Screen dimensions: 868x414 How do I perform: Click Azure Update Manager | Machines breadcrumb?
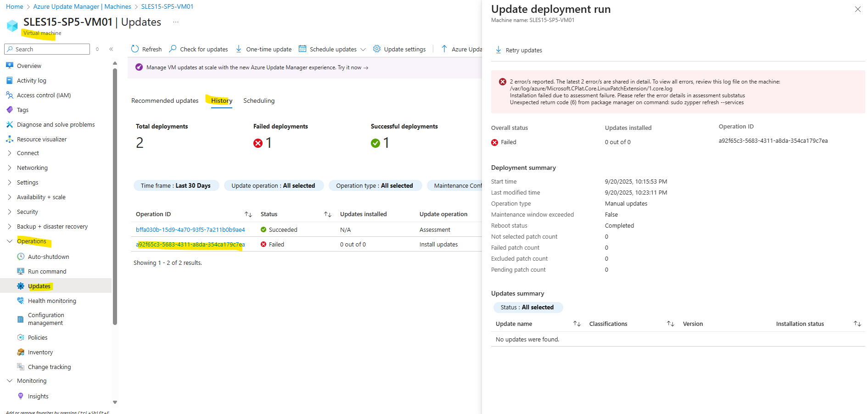(82, 6)
